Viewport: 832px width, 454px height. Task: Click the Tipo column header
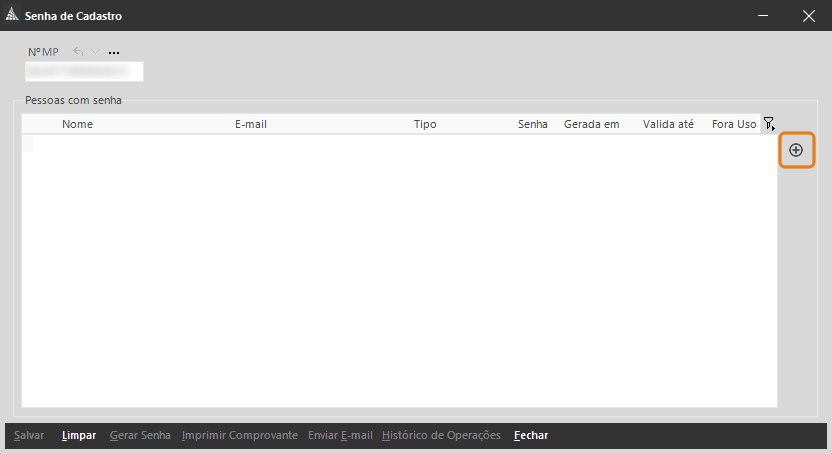coord(425,124)
